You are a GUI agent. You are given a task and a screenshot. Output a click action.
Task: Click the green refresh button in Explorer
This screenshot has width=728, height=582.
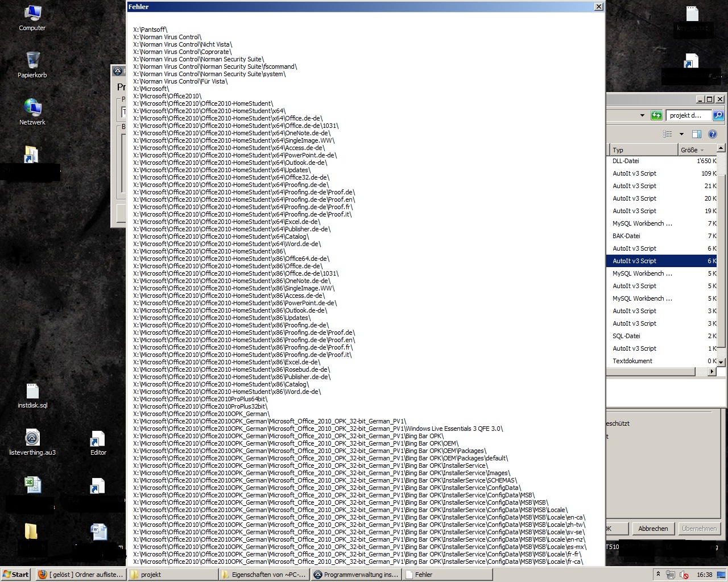[x=656, y=115]
